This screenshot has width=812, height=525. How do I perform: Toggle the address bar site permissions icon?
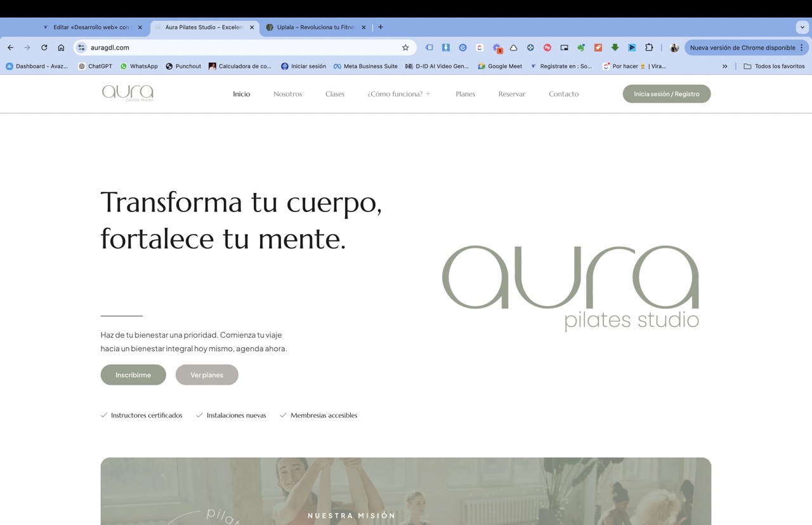pos(81,47)
